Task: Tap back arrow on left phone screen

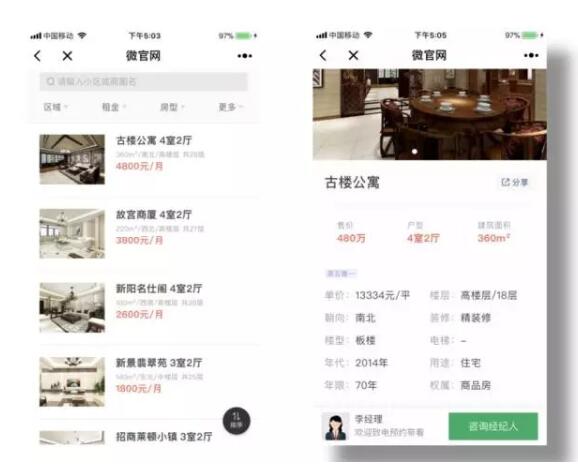Action: pyautogui.click(x=37, y=56)
